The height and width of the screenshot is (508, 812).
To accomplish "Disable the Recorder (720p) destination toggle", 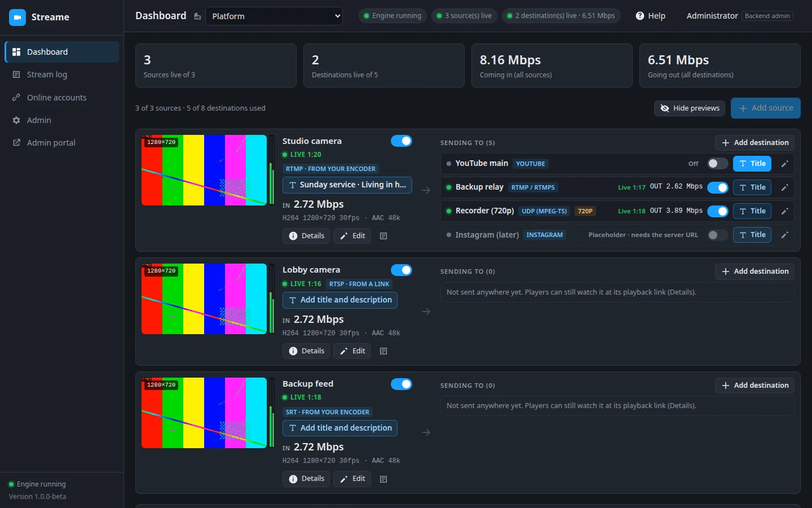I will click(x=718, y=211).
